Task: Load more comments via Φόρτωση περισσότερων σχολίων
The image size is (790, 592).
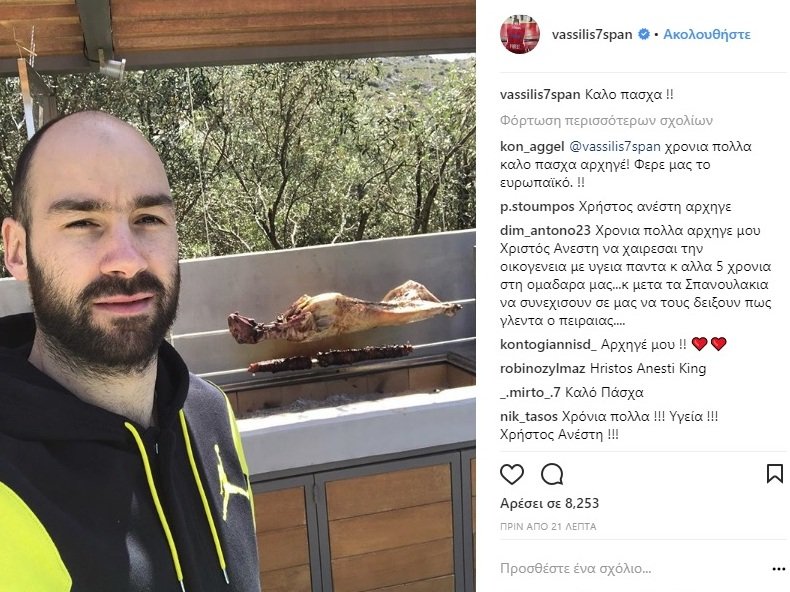Action: 606,120
